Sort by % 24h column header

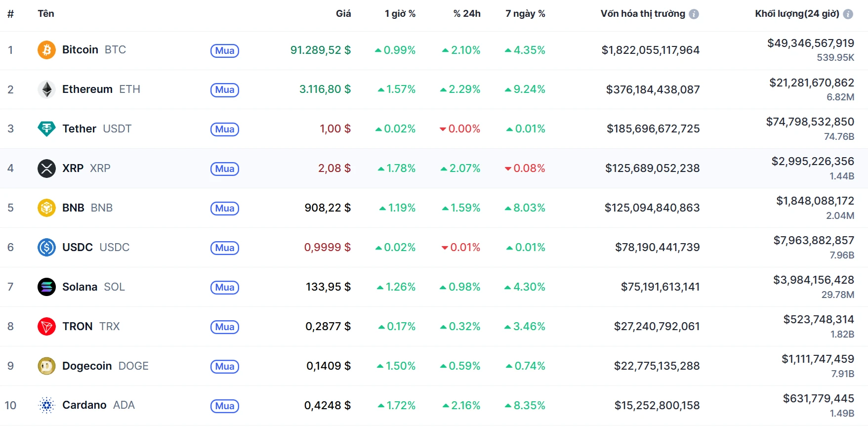[x=466, y=14]
